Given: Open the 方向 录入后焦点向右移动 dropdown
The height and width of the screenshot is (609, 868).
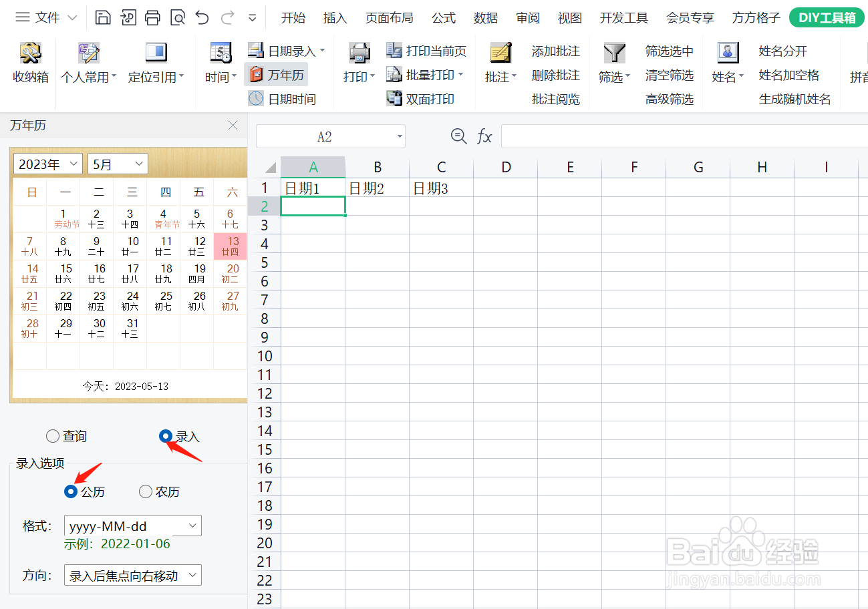Looking at the screenshot, I should pos(133,575).
